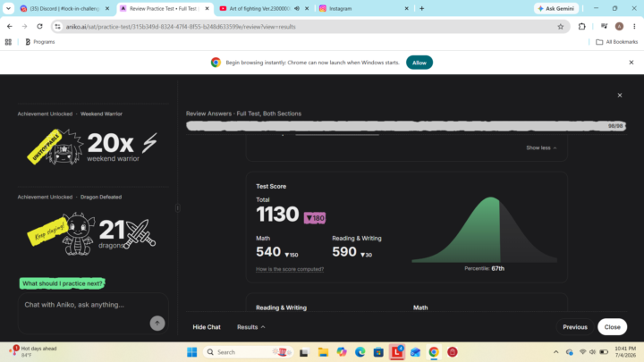
Task: Open File Explorer from taskbar
Action: click(x=323, y=352)
